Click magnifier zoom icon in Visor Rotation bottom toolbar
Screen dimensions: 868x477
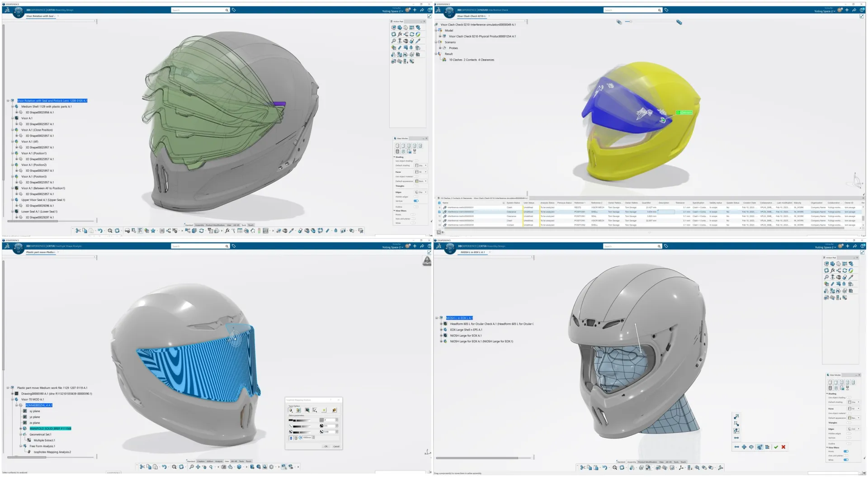click(x=110, y=231)
